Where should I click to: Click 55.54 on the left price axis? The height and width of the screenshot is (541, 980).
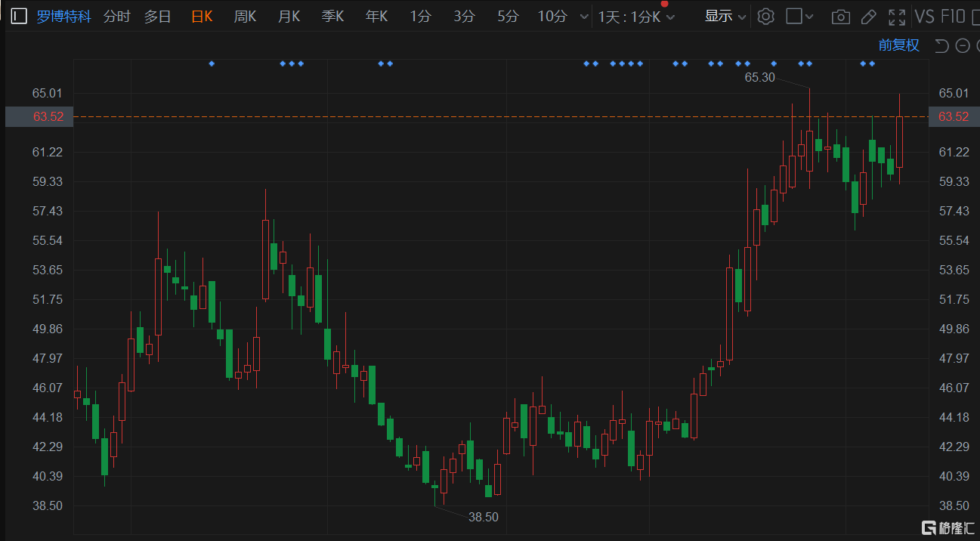[x=48, y=240]
